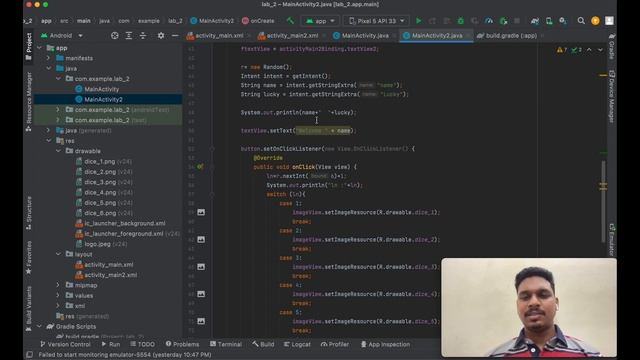Click the Search Everywhere magnifier icon
640x360 pixels.
click(581, 21)
